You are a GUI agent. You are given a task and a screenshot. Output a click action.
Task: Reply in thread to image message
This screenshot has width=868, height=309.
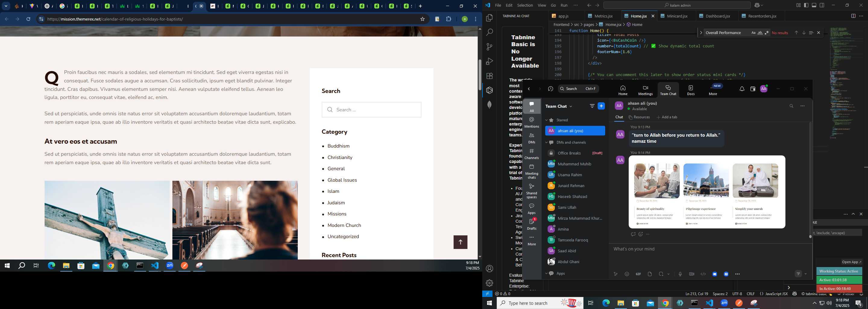tap(633, 234)
